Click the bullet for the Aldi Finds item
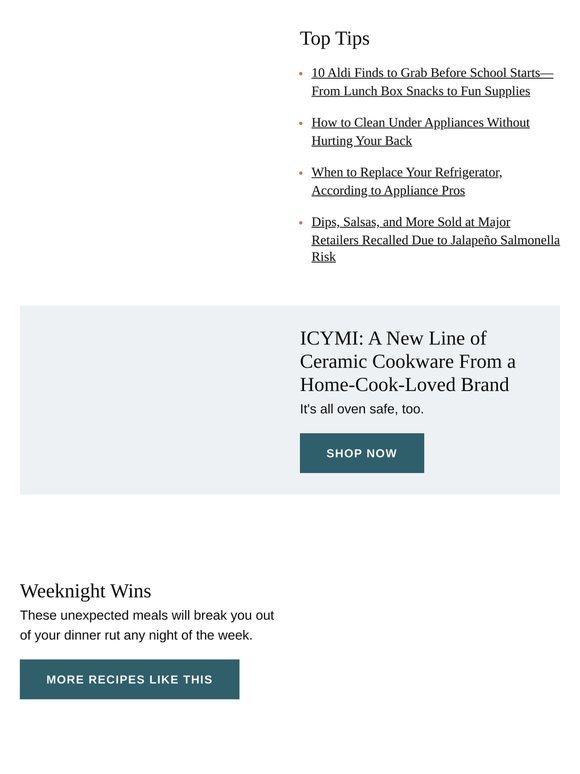Image resolution: width=580 pixels, height=774 pixels. [x=301, y=74]
